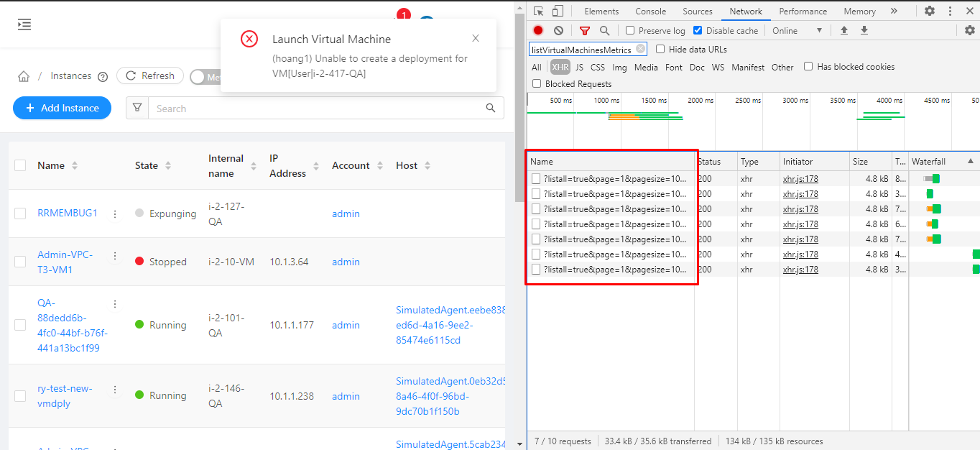Switch to DevTools Console tab
The image size is (980, 450).
[651, 12]
